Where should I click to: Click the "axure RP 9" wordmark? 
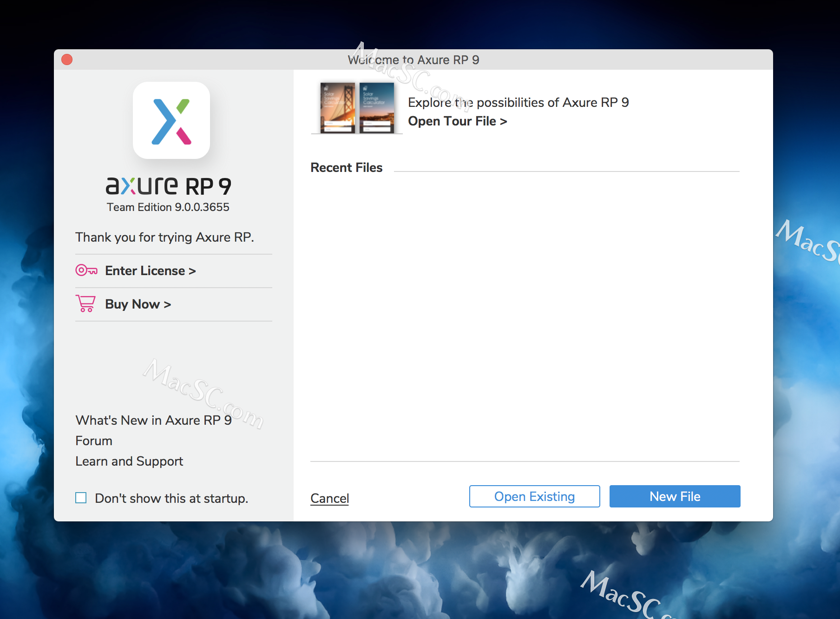pos(169,186)
